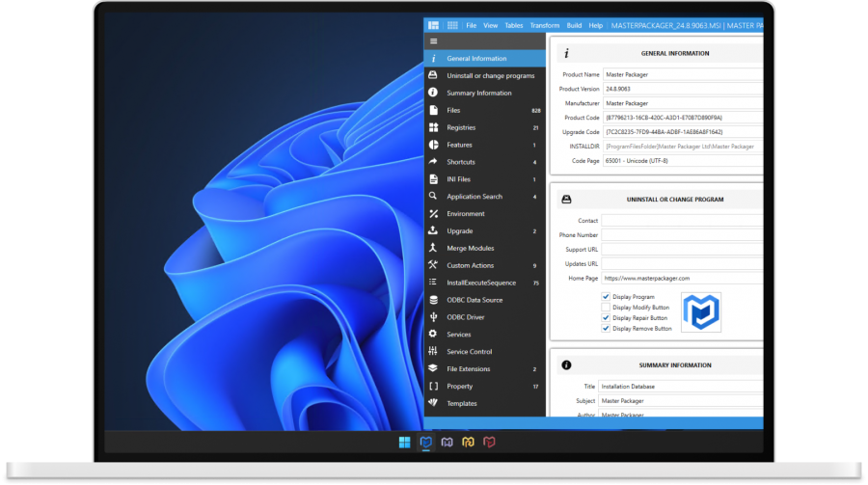Select the Templates label
Image resolution: width=868 pixels, height=485 pixels.
click(462, 403)
